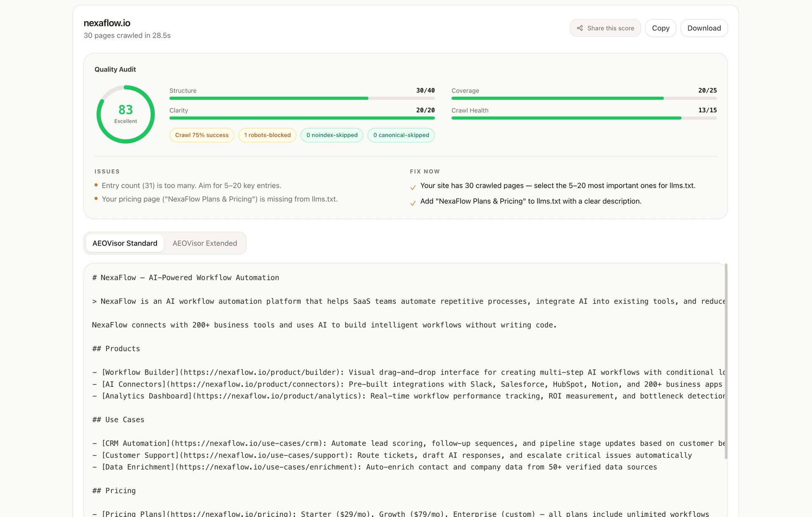Click the '> NexaFlow is an AI workflow' summary line

409,301
